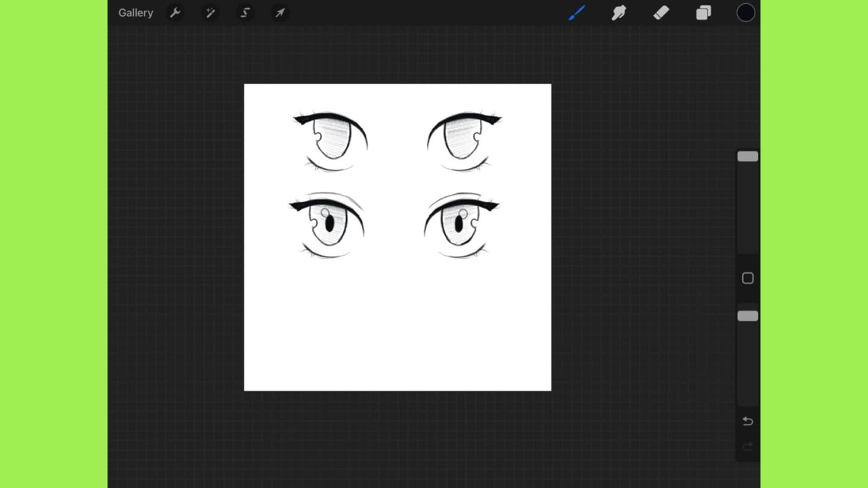
Task: Click the brush opacity slider handle
Action: click(x=747, y=316)
